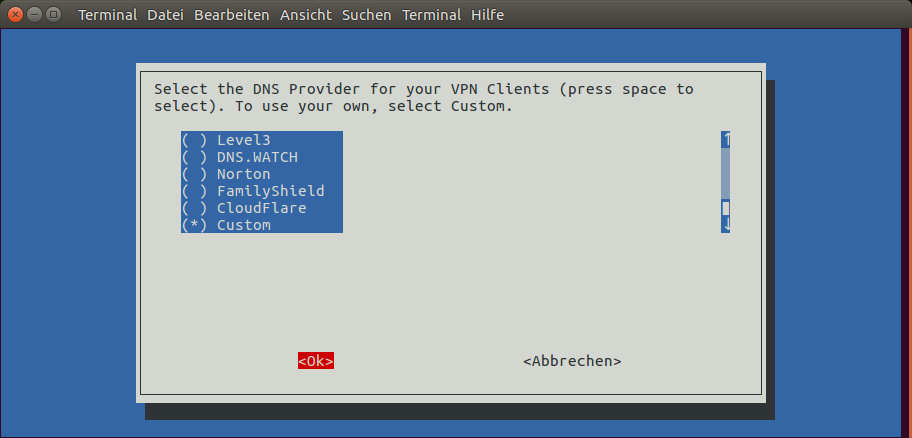The image size is (912, 438).
Task: Select the Custom DNS radio option
Action: click(x=262, y=225)
